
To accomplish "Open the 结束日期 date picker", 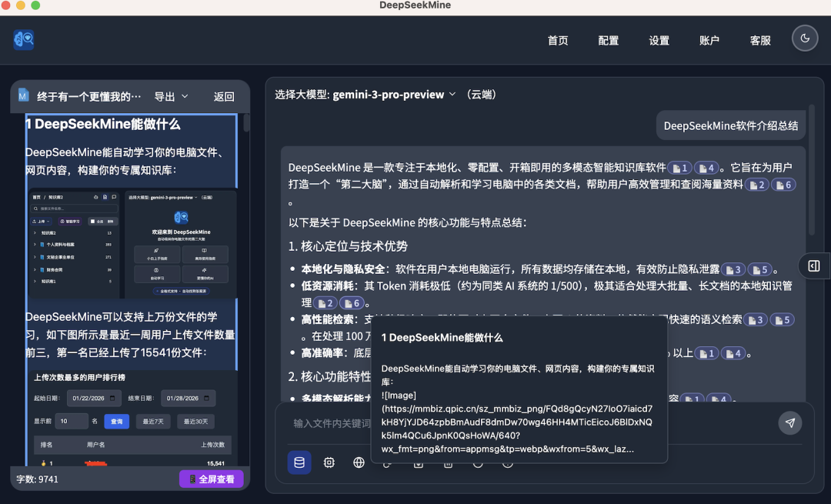I will coord(206,398).
